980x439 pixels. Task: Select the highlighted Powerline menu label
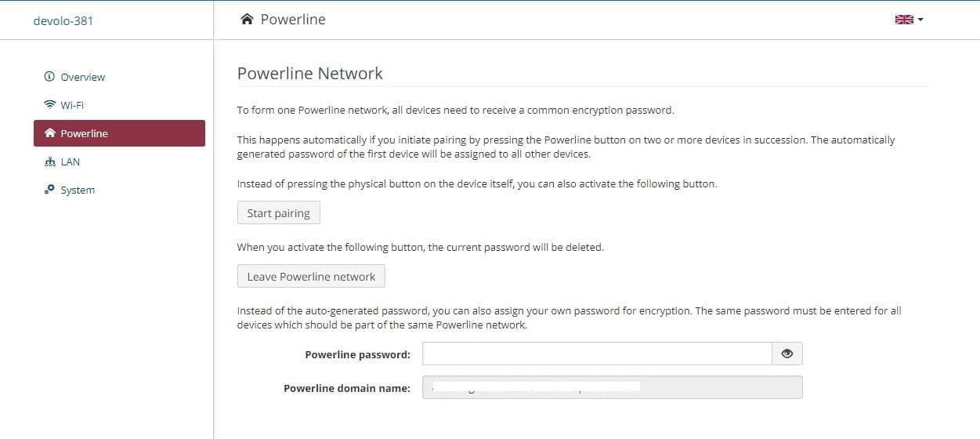[x=84, y=133]
